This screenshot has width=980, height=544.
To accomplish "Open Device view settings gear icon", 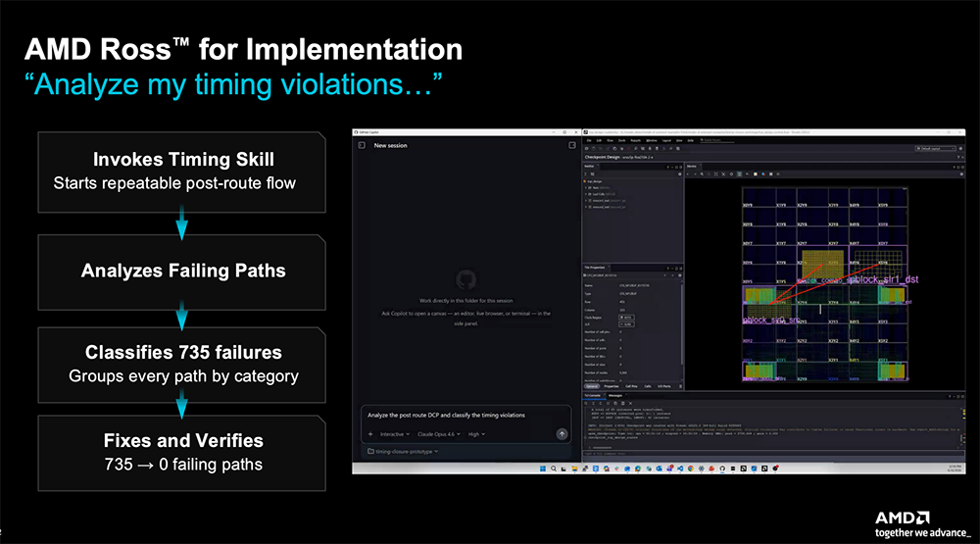I will click(x=961, y=173).
